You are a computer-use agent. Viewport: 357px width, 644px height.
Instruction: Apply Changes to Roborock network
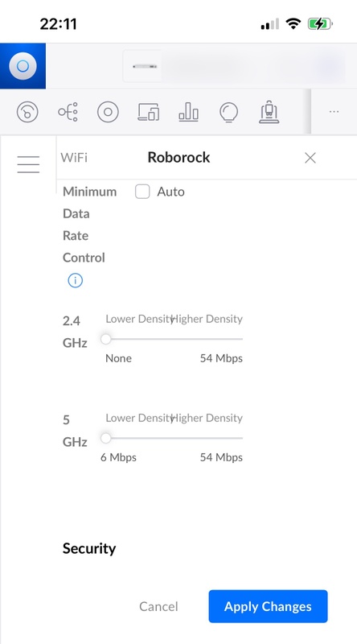coord(268,606)
